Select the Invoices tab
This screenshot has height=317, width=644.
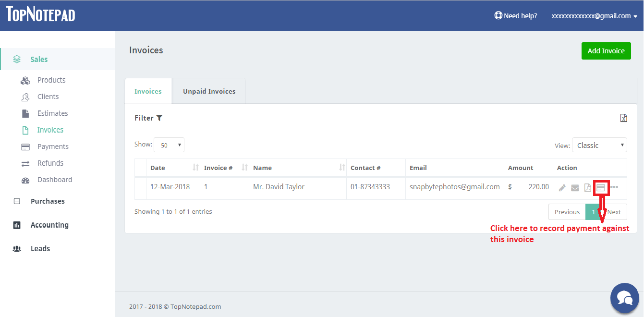[x=148, y=91]
